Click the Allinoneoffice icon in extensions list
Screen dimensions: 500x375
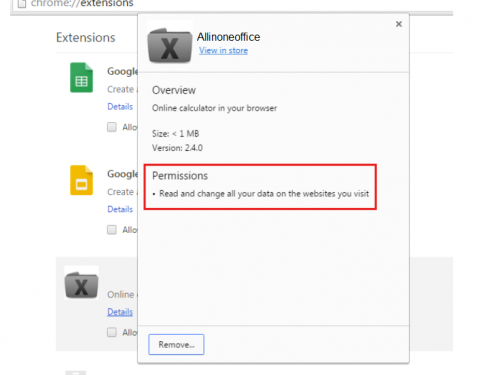point(82,285)
